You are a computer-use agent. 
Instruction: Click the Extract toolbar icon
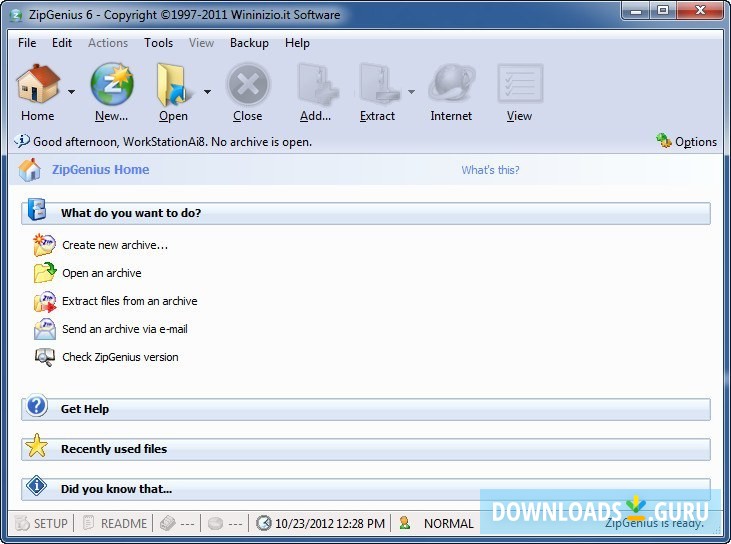(x=379, y=84)
